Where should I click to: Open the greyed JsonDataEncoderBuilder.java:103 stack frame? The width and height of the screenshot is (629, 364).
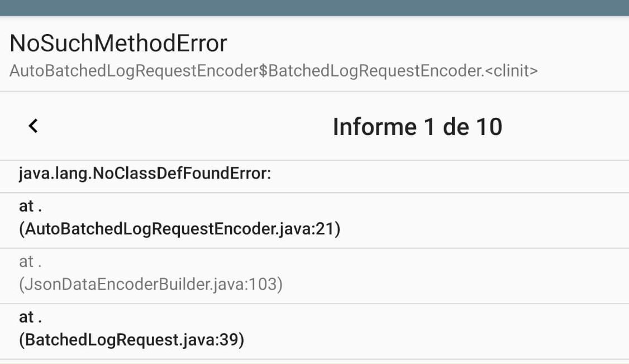pos(151,284)
